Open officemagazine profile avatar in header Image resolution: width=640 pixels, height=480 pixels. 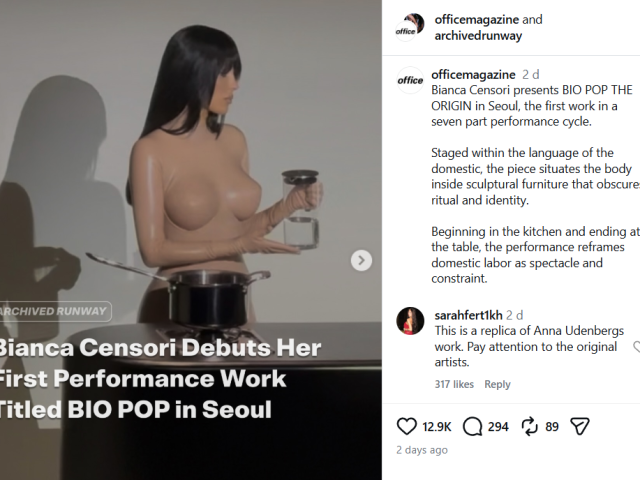tap(410, 27)
